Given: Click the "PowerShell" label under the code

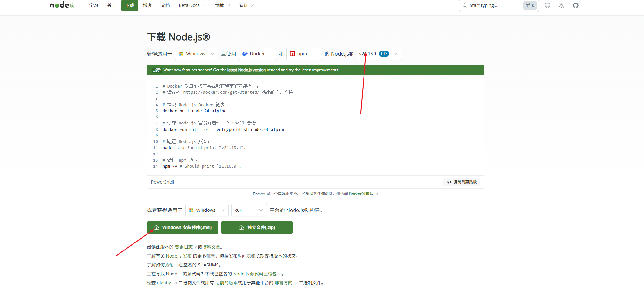Looking at the screenshot, I should (163, 182).
